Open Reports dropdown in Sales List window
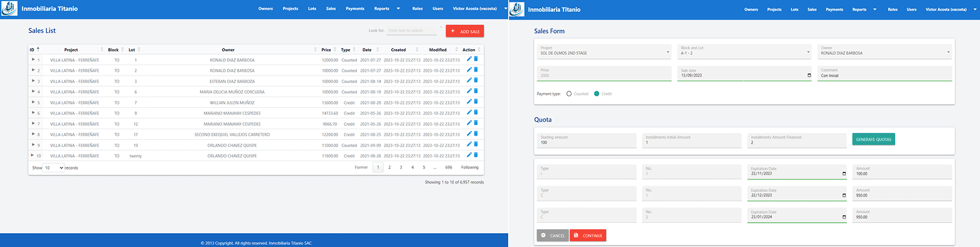 [387, 9]
